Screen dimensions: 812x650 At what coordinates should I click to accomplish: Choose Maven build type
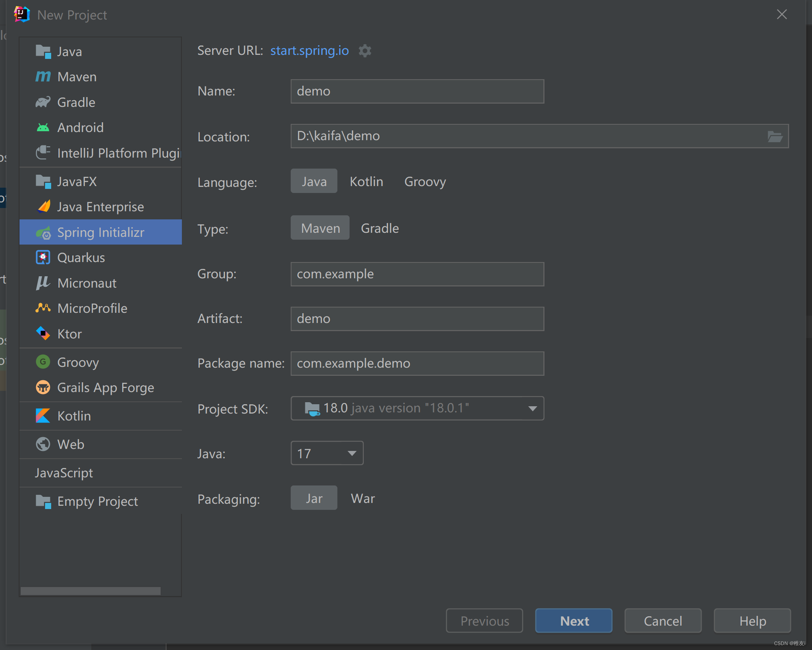pos(320,228)
